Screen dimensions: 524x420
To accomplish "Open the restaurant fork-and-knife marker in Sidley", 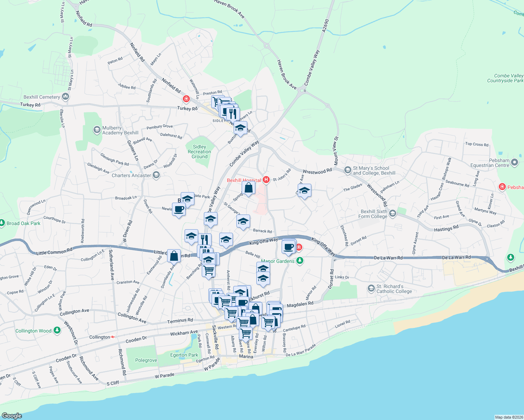I will point(233,114).
